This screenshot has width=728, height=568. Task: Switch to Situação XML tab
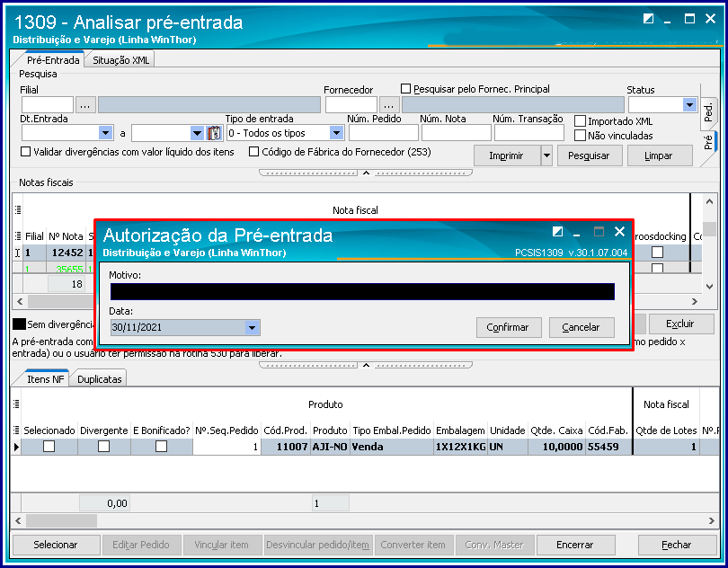(120, 60)
